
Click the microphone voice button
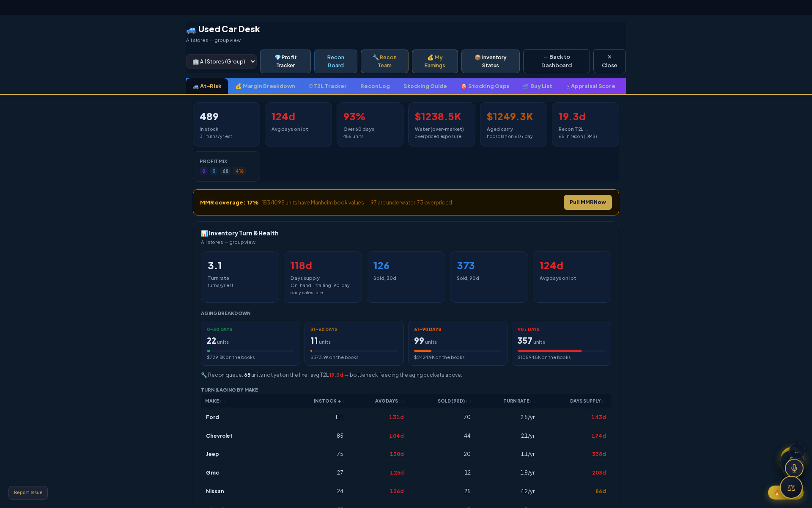pos(794,468)
